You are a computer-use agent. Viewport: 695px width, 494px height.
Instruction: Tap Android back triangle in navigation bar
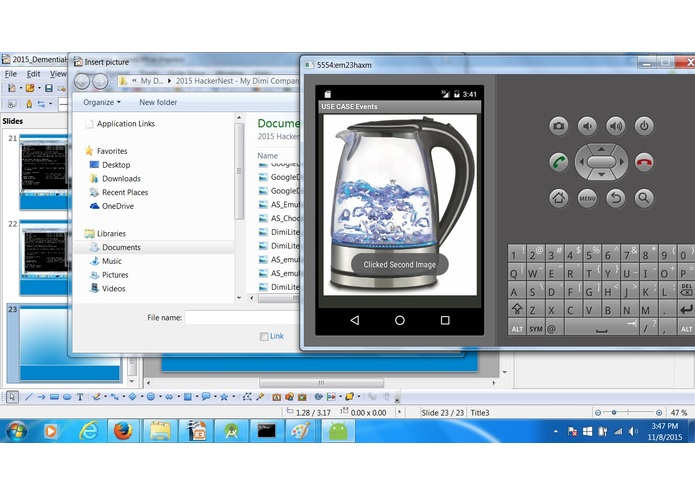(355, 320)
